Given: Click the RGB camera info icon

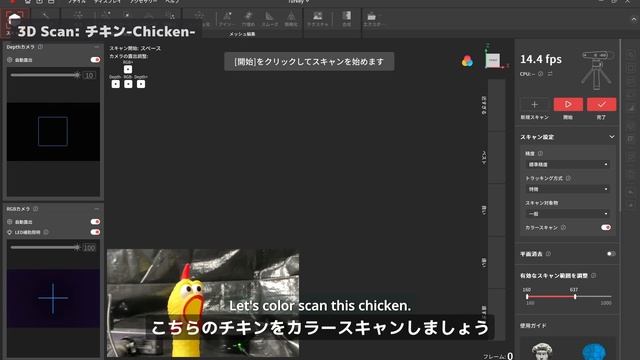Looking at the screenshot, I should [x=36, y=209].
